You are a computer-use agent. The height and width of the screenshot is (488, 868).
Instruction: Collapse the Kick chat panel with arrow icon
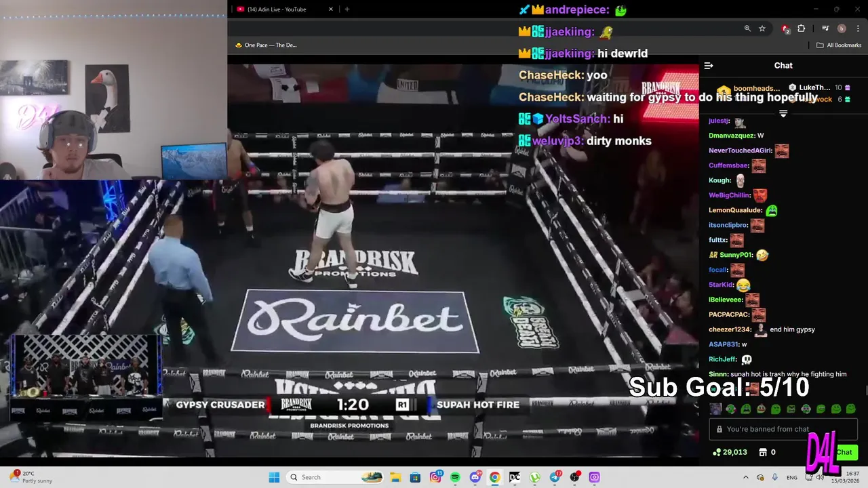coord(709,66)
